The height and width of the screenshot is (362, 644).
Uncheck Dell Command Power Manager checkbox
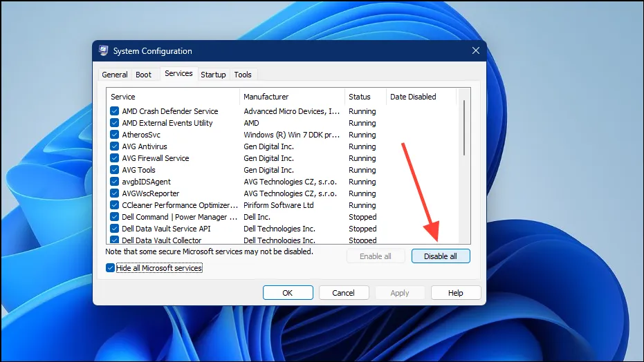coord(115,217)
